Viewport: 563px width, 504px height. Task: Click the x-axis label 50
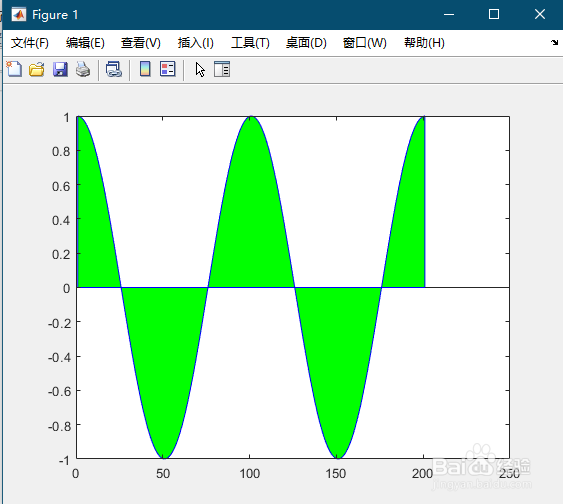[163, 473]
